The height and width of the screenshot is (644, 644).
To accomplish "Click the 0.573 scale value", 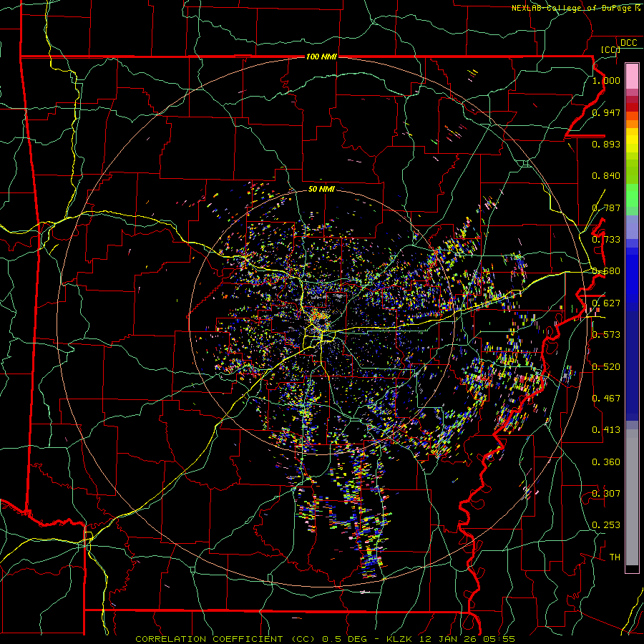I will 606,335.
